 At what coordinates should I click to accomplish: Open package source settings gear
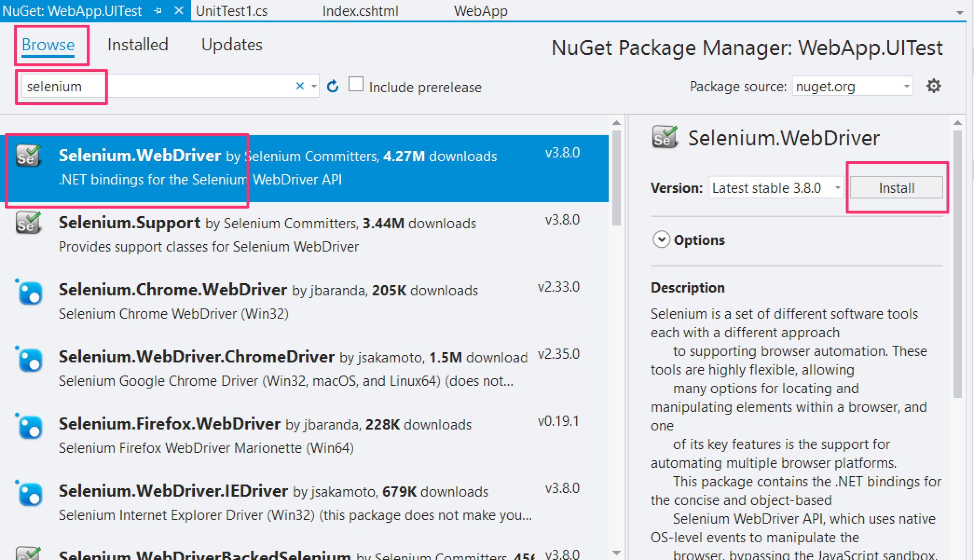(x=933, y=86)
